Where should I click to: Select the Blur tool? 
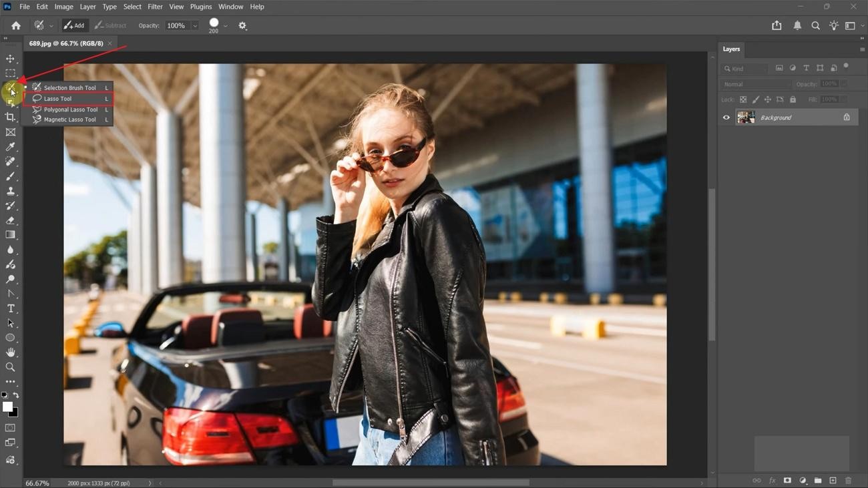10,250
